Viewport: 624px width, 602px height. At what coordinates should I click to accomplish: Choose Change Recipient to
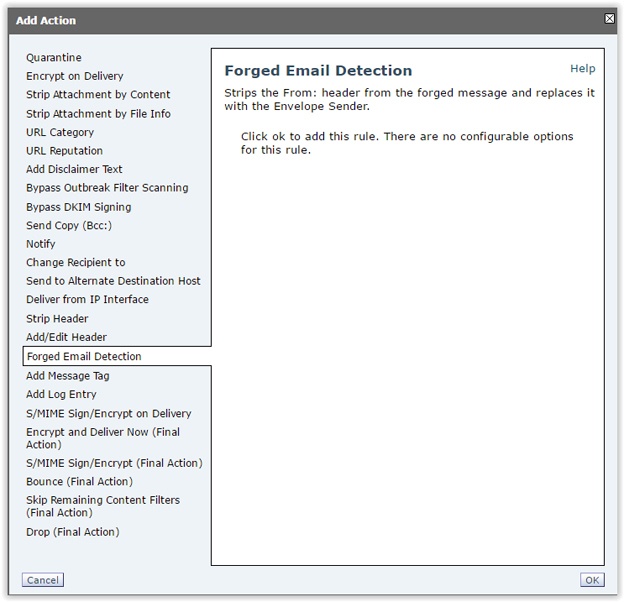coord(76,263)
